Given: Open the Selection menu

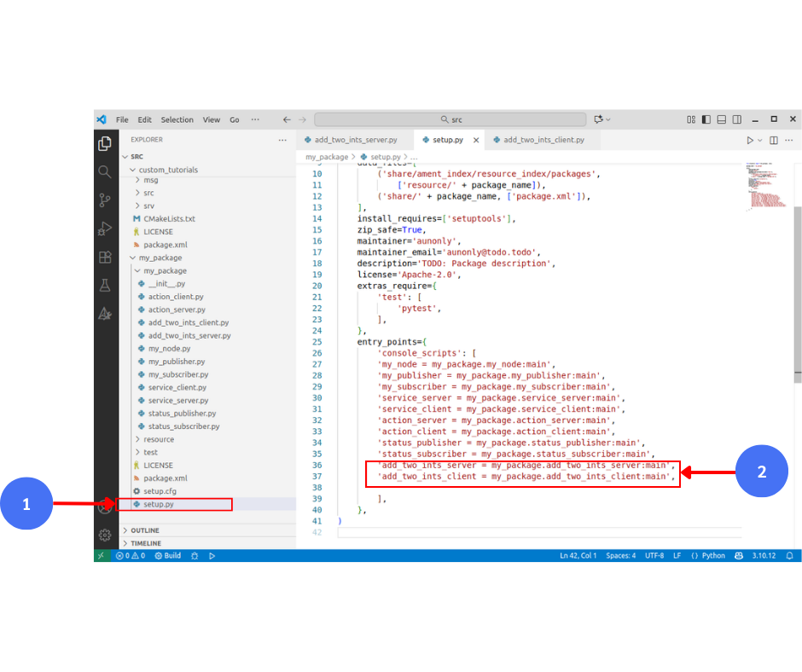Looking at the screenshot, I should coord(177,120).
